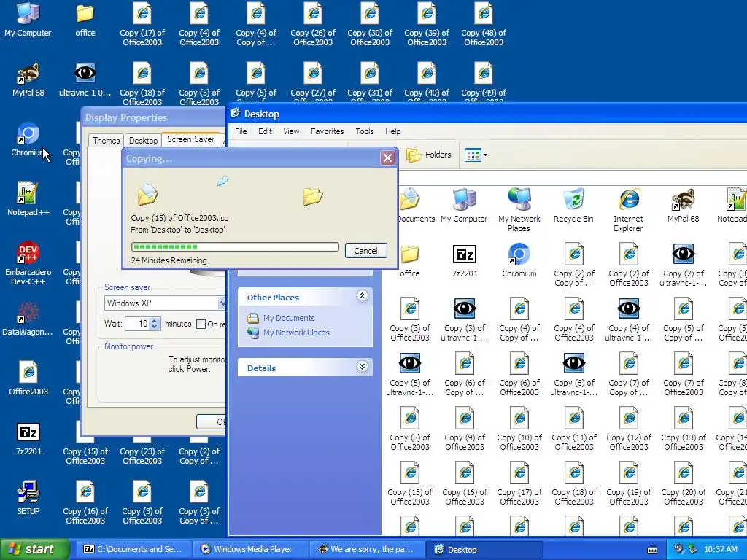747x560 pixels.
Task: Open the Chromium desktop shortcut
Action: click(28, 139)
